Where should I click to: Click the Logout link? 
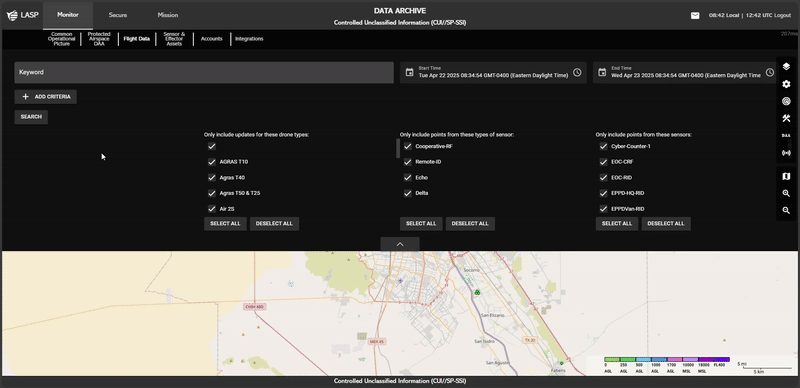pyautogui.click(x=782, y=16)
